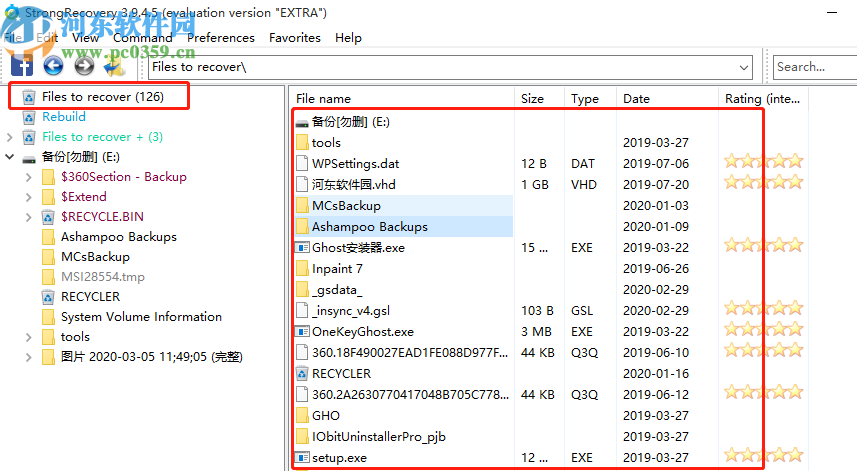Click _insync_v4.gsl file icon
857x471 pixels.
302,311
